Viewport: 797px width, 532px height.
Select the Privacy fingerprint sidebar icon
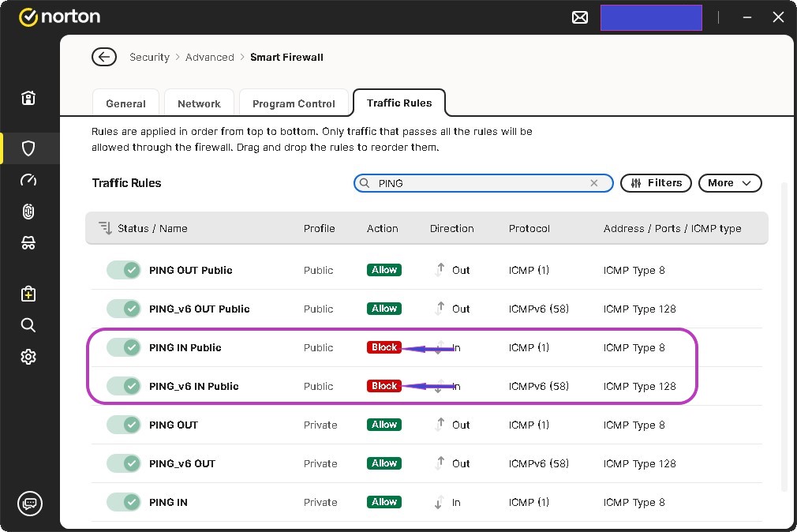[x=28, y=212]
